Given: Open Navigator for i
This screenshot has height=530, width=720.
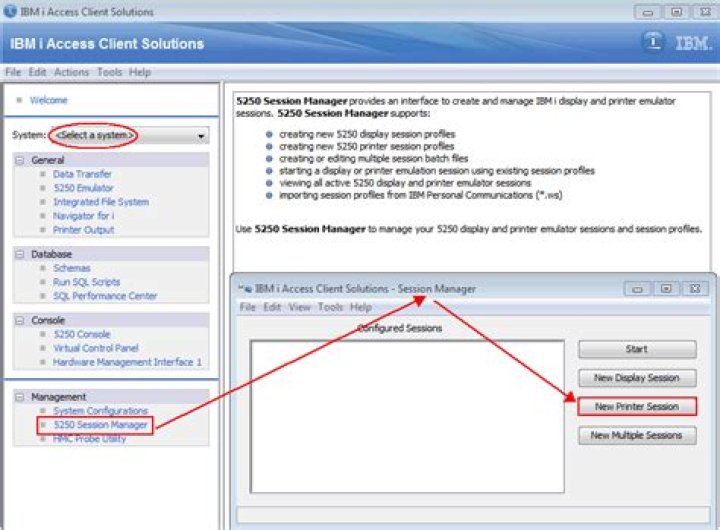Looking at the screenshot, I should tap(84, 216).
